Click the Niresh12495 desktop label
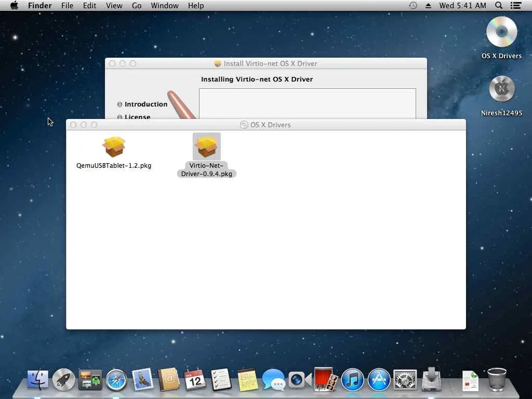Viewport: 532px width, 399px height. coord(501,113)
